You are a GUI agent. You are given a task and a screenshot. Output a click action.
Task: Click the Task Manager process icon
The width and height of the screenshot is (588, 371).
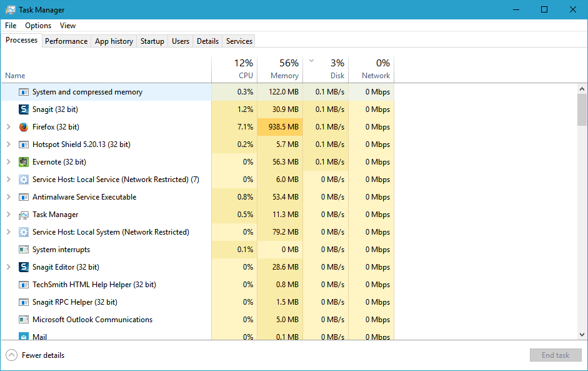point(23,214)
